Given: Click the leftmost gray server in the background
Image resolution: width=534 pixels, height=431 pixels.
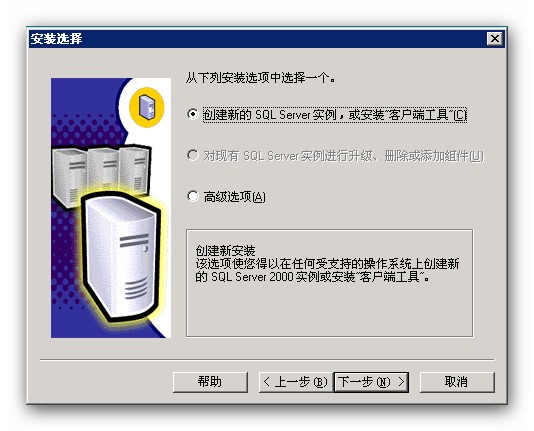Looking at the screenshot, I should pyautogui.click(x=69, y=177).
